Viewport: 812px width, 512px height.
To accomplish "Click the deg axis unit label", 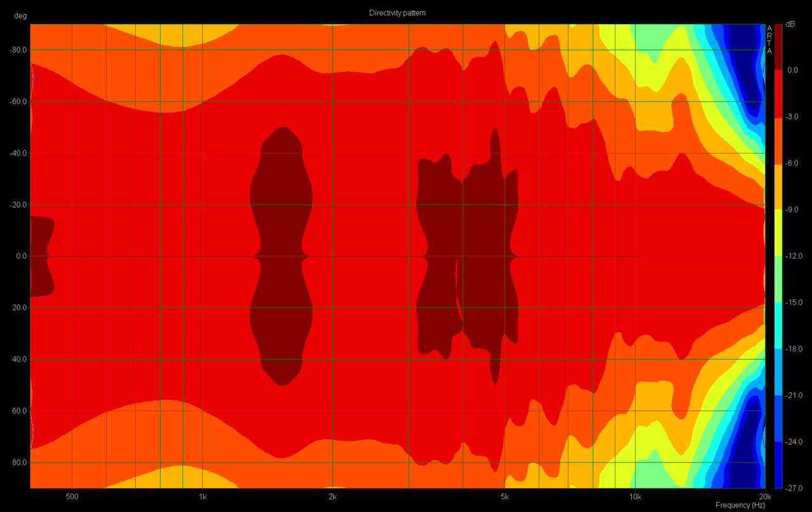I will coord(20,16).
